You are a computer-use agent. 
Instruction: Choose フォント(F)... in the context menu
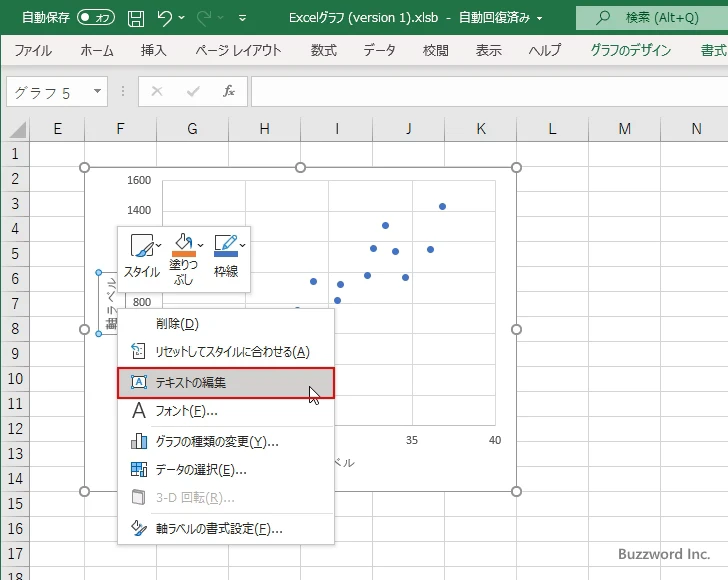226,411
